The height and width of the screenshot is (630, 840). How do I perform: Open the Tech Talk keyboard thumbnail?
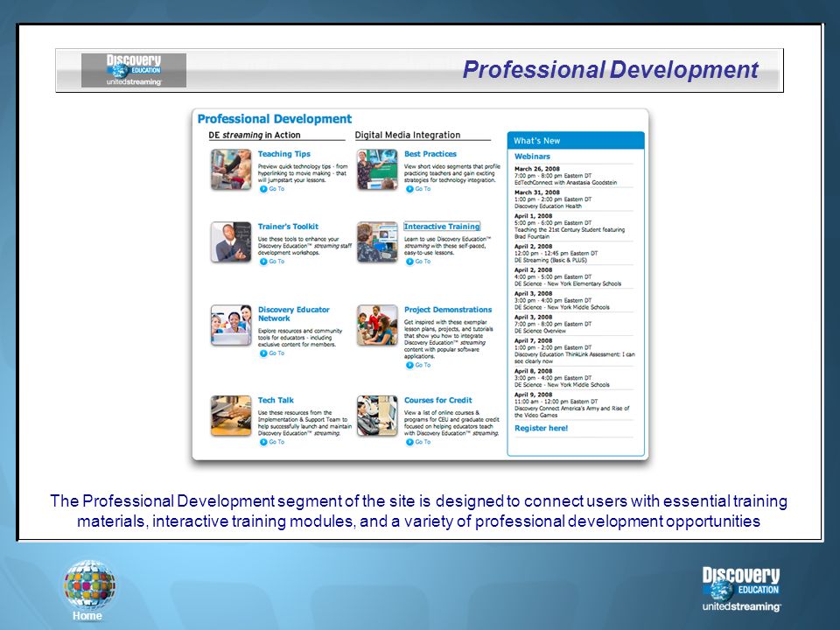tap(231, 416)
